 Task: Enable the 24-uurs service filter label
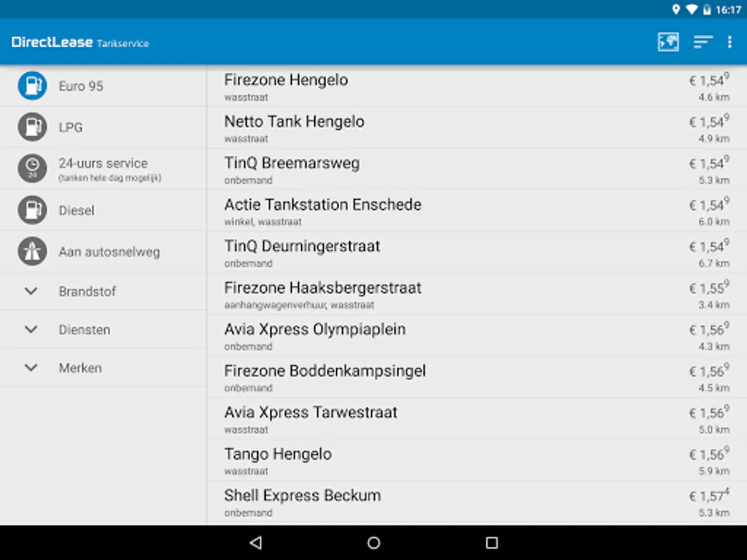[103, 163]
